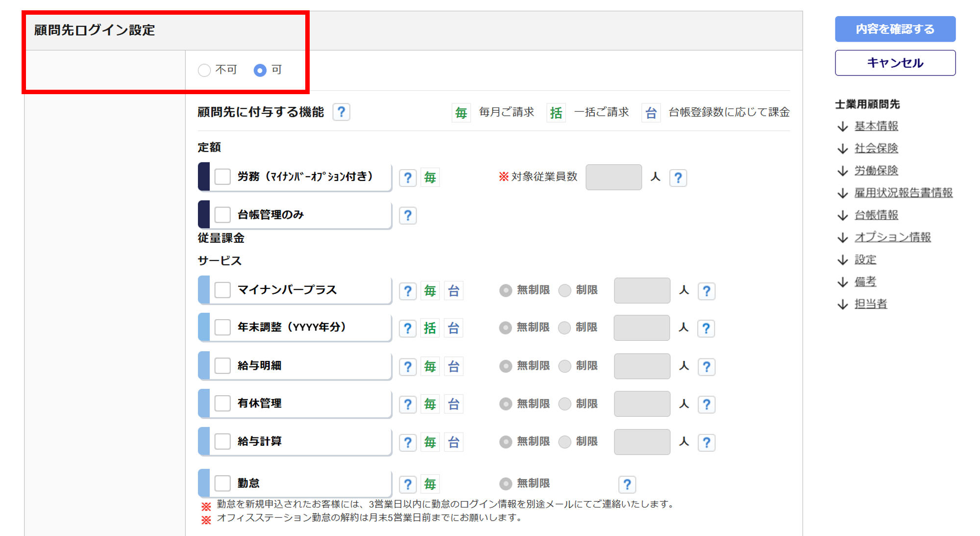Select the 不可 radio button
This screenshot has width=980, height=536.
click(x=204, y=70)
